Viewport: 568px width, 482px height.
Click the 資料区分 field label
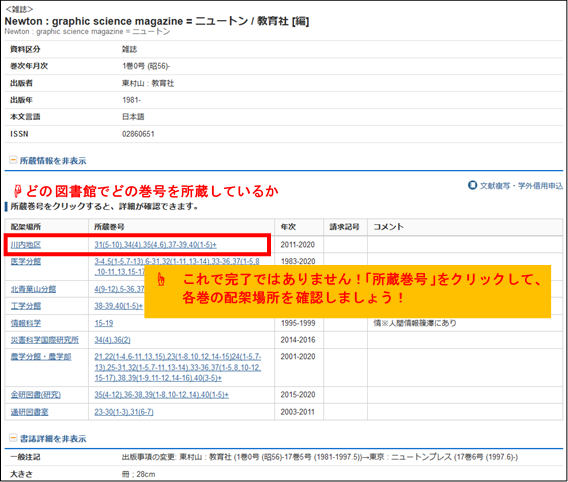(25, 49)
